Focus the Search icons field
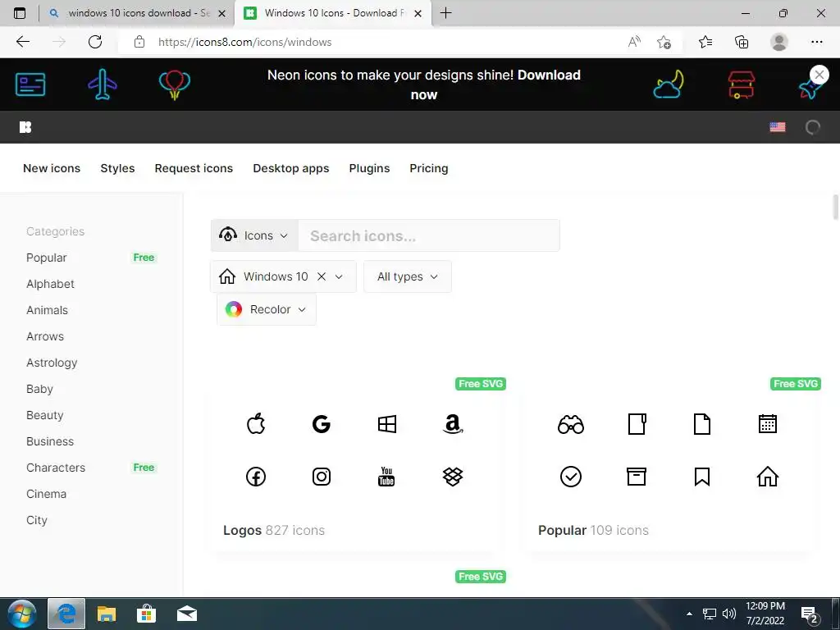 [428, 235]
